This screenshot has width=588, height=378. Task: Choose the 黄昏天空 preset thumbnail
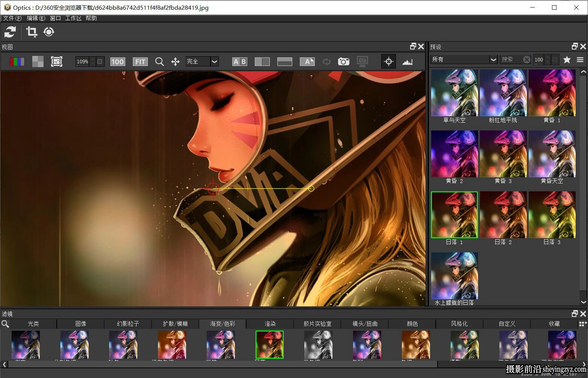pyautogui.click(x=552, y=154)
